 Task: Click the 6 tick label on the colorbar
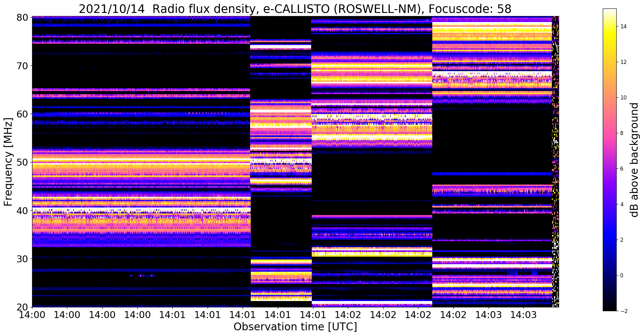621,169
